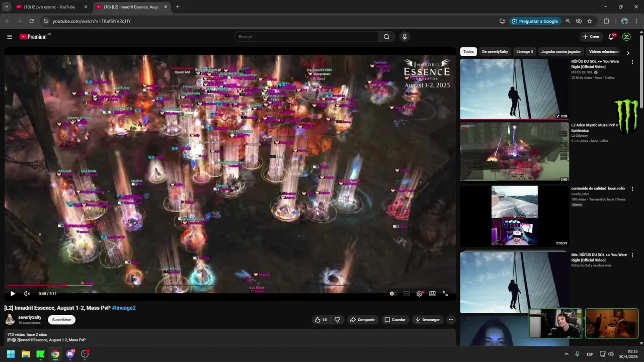Viewport: 644px width, 362px height.
Task: Switch to the l2 pvp essenc browser tab
Action: tap(50, 7)
